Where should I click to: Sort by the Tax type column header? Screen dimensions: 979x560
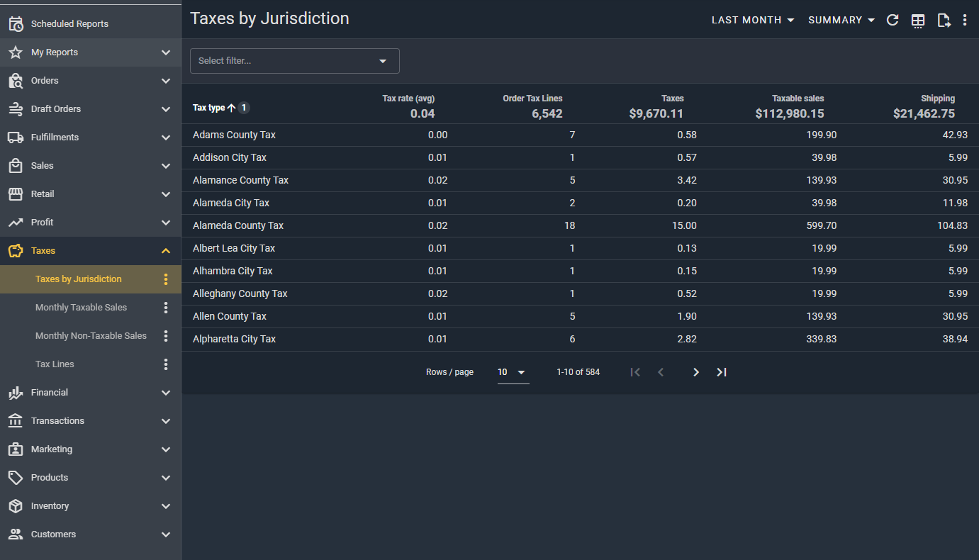(x=209, y=108)
